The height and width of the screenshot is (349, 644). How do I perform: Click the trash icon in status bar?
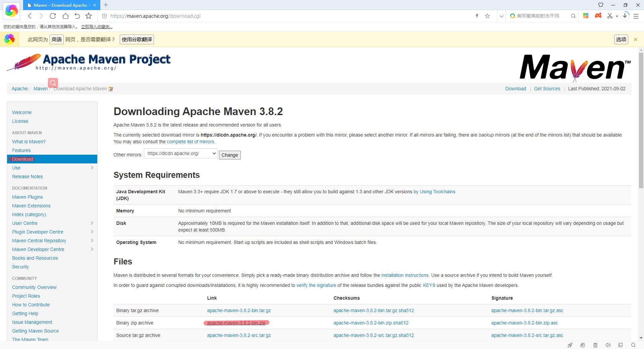coord(595,345)
